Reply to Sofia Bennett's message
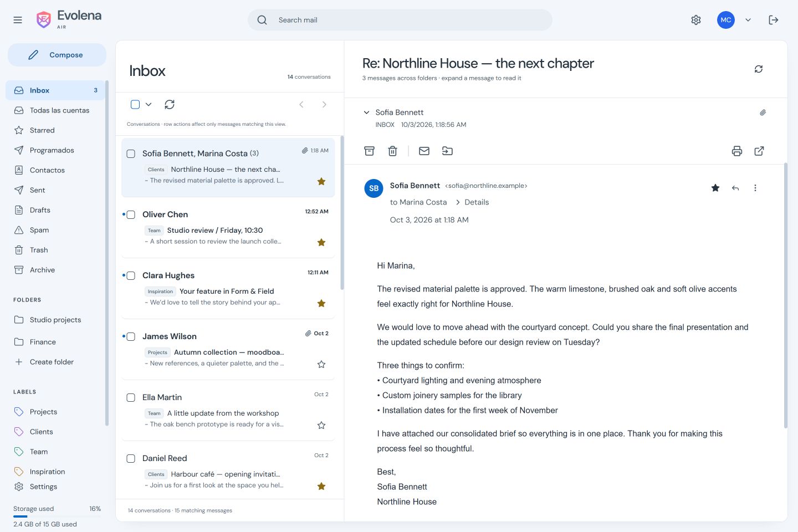 tap(735, 188)
